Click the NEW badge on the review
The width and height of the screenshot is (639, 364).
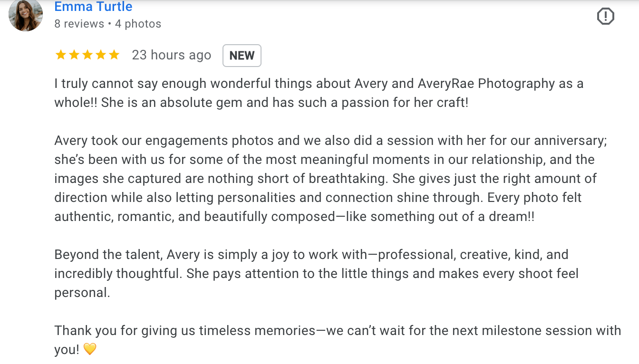tap(242, 55)
